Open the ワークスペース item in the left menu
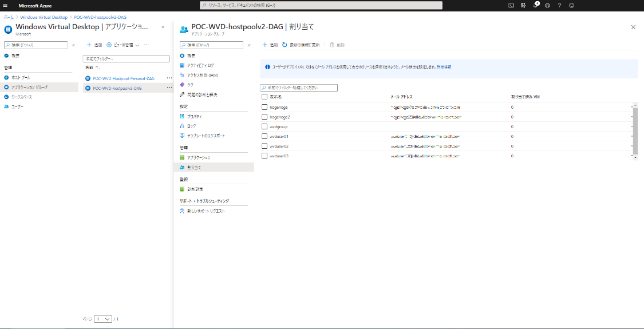 coord(21,97)
